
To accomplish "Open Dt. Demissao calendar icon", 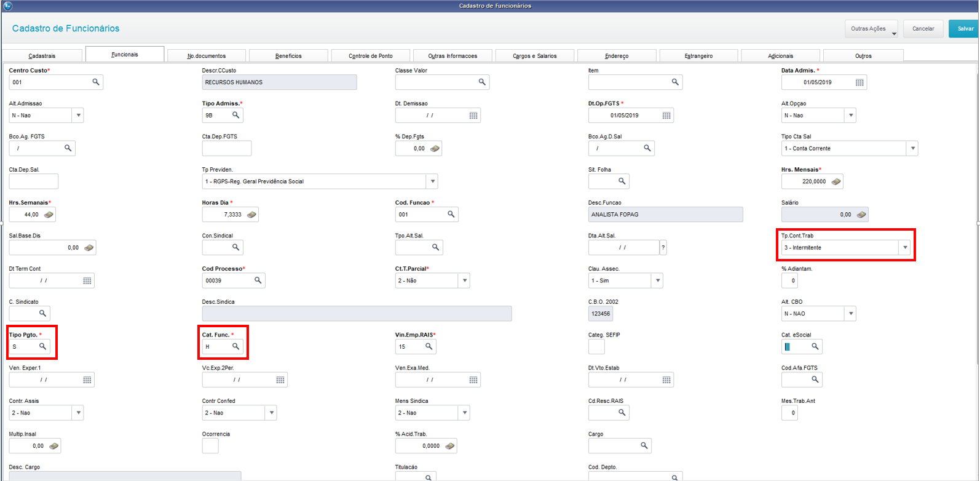I will point(473,116).
